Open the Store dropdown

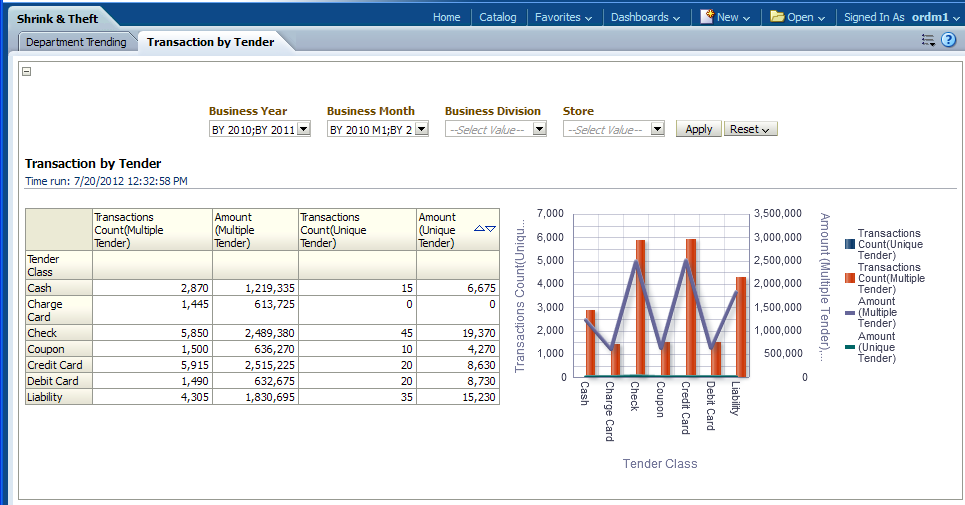658,129
